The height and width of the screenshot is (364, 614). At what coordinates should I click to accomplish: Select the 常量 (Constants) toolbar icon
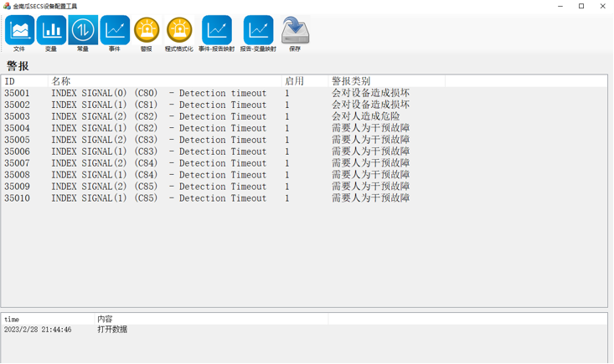83,31
